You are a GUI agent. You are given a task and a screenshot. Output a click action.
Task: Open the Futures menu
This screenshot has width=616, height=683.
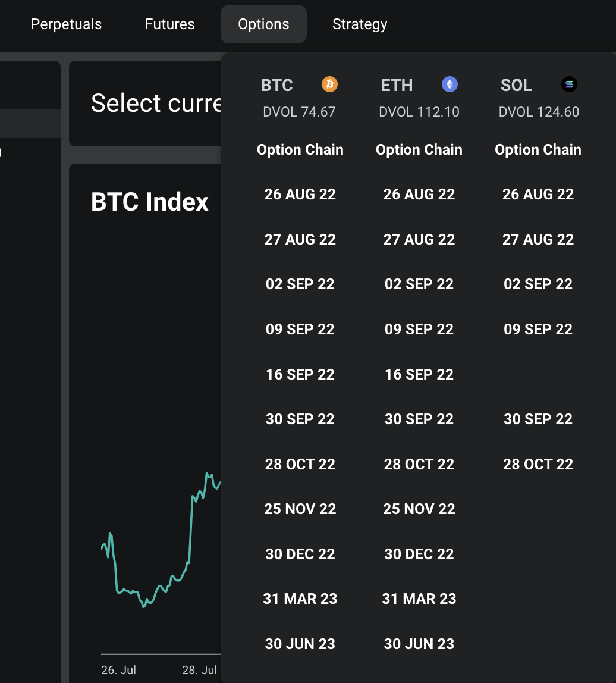pos(169,24)
